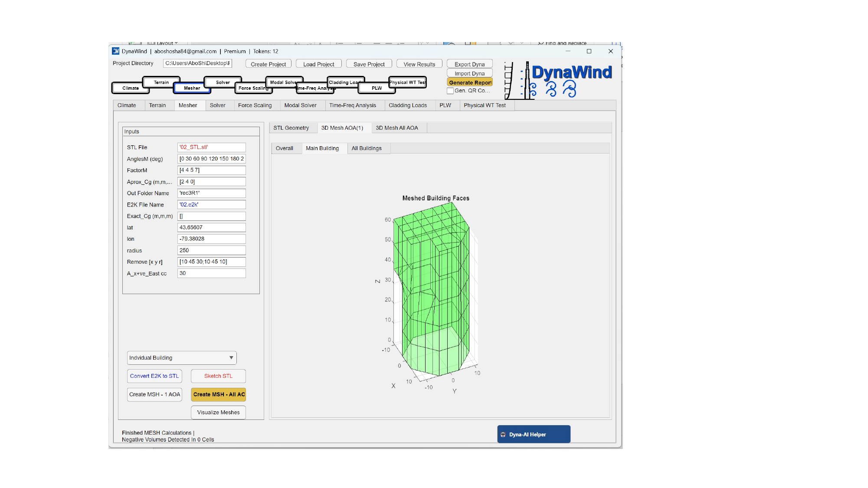Image resolution: width=868 pixels, height=488 pixels.
Task: Show the Overall mesh view tab
Action: [284, 148]
